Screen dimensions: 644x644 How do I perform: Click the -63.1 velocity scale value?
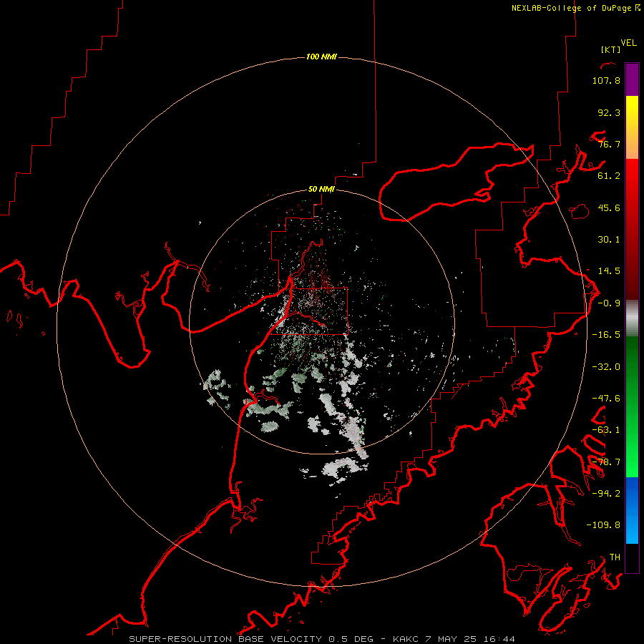[x=606, y=430]
